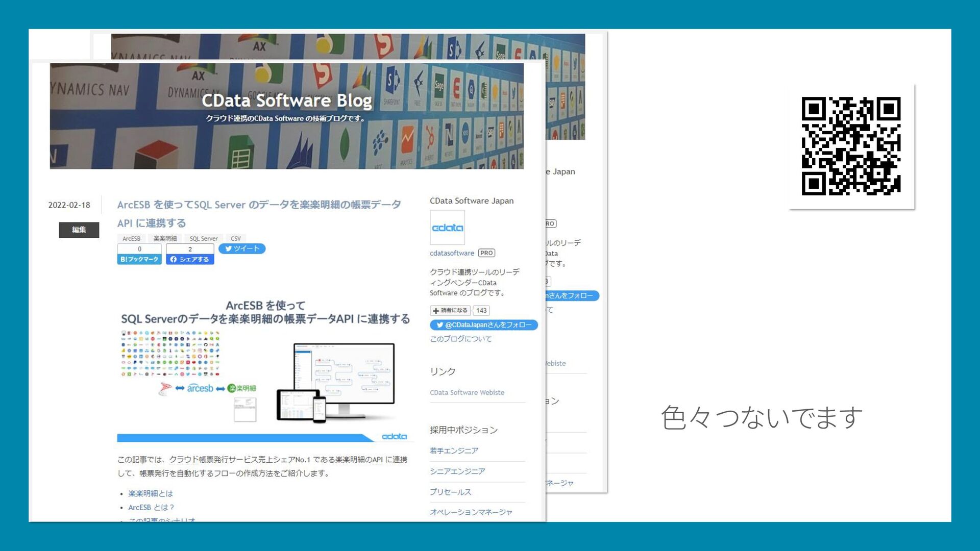Open the CData Software Webiste link
The height and width of the screenshot is (551, 980).
[x=467, y=392]
